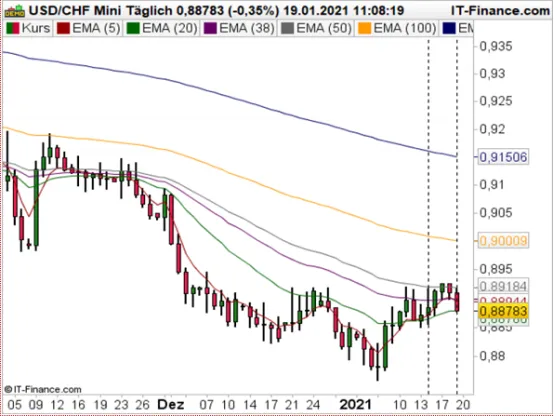Screen dimensions: 554x416
Task: Click the 2021 year marker on time axis
Action: click(355, 404)
